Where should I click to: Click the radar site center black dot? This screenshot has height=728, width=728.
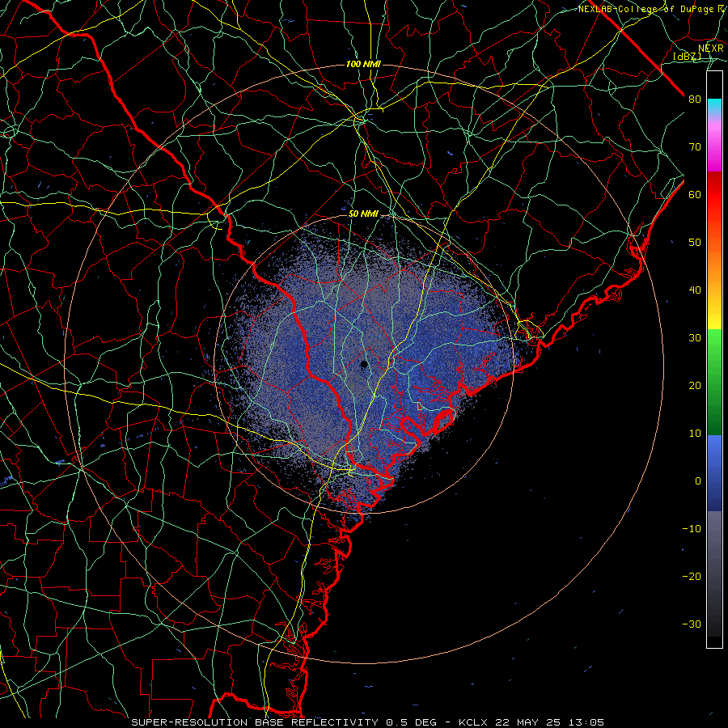(364, 364)
